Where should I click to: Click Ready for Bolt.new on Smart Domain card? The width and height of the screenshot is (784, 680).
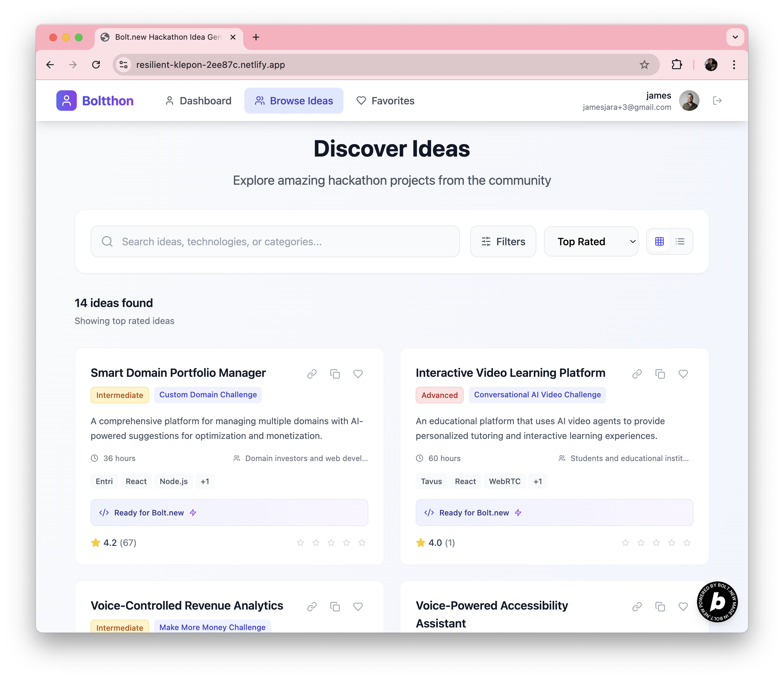[229, 512]
